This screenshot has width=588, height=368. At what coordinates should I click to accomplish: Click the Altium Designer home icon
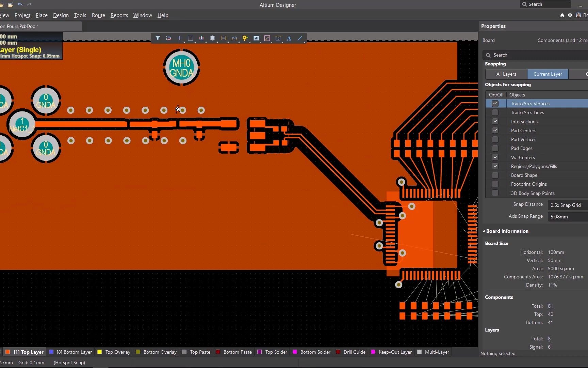(x=562, y=15)
